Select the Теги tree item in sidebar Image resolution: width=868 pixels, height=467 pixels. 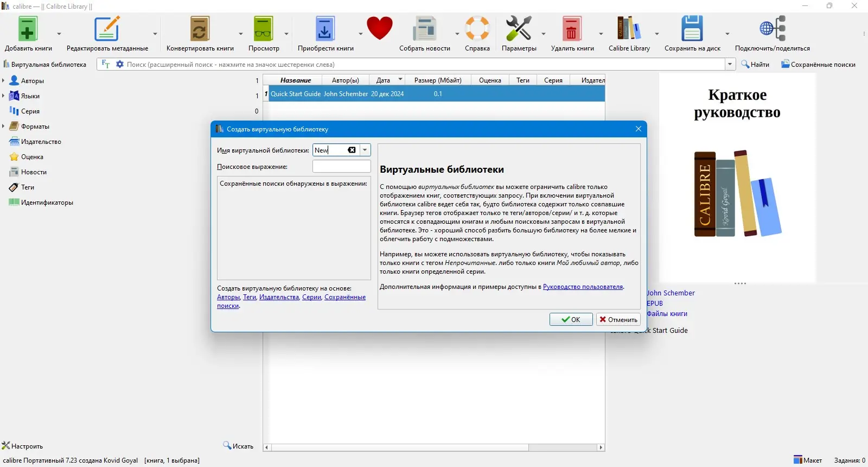click(x=28, y=187)
